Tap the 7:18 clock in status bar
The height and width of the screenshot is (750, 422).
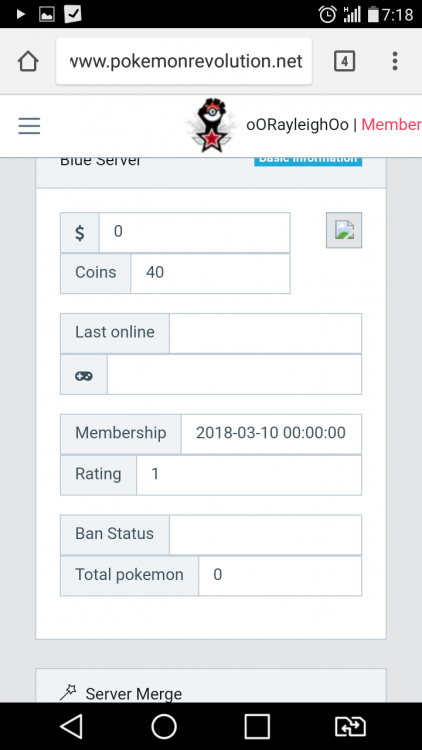(397, 14)
